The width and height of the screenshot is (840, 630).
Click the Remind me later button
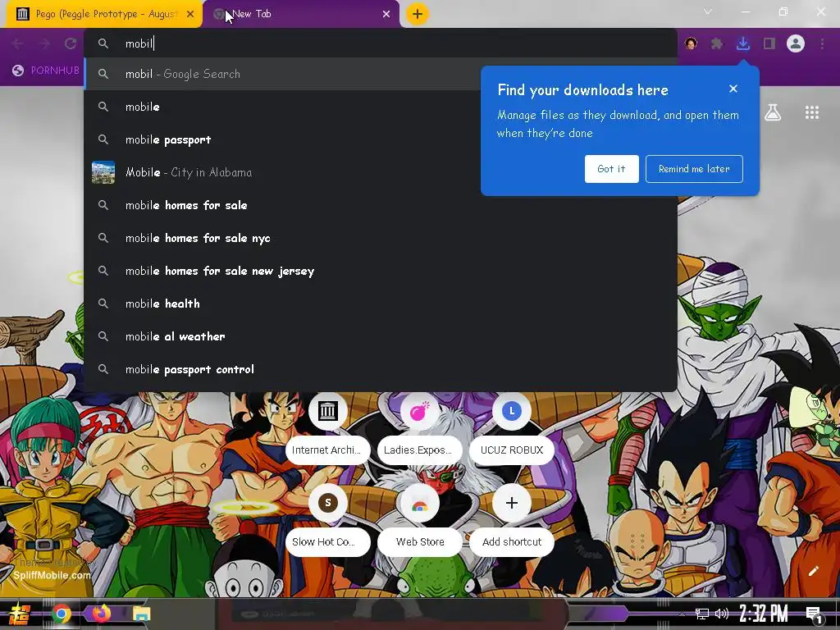coord(694,169)
